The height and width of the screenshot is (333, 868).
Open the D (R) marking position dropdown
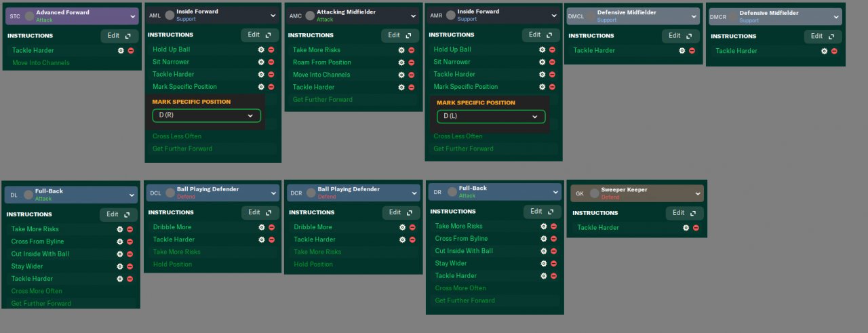[206, 115]
